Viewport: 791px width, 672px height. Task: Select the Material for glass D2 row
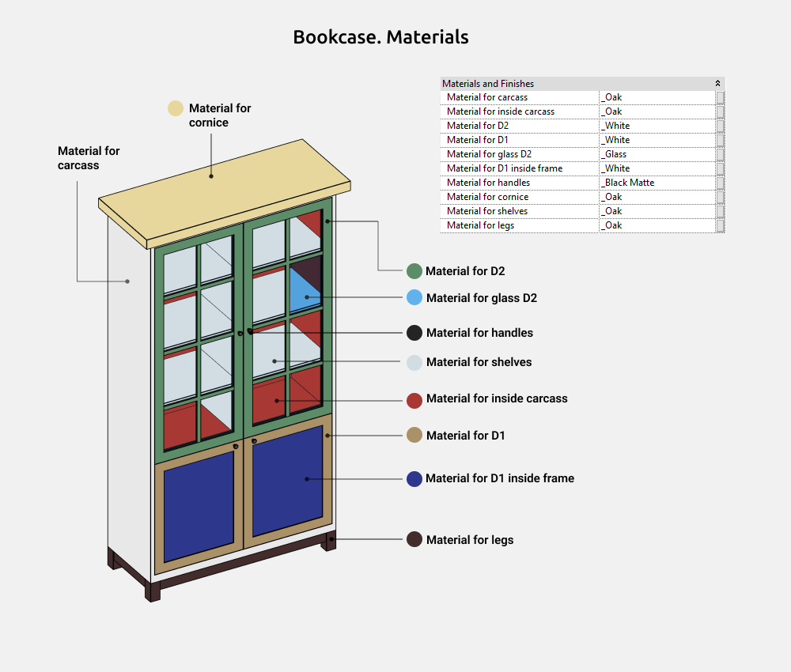pos(583,154)
